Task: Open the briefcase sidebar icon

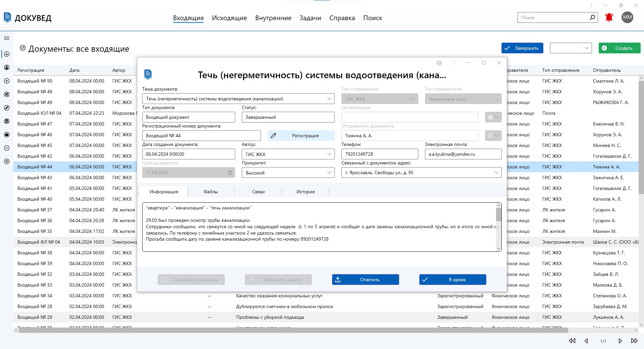Action: (x=7, y=135)
